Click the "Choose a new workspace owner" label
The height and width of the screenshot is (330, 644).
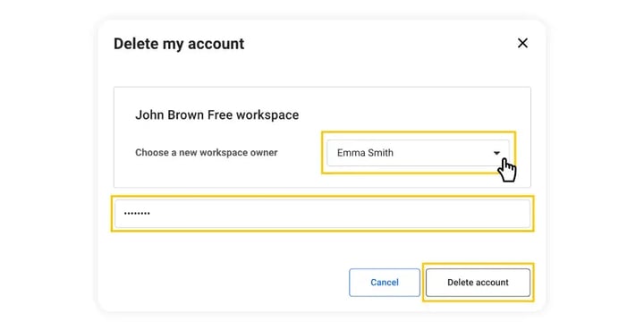(x=207, y=153)
